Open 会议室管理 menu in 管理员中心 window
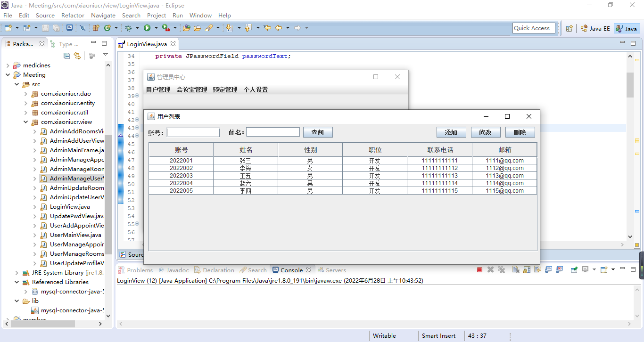This screenshot has width=644, height=342. [192, 90]
